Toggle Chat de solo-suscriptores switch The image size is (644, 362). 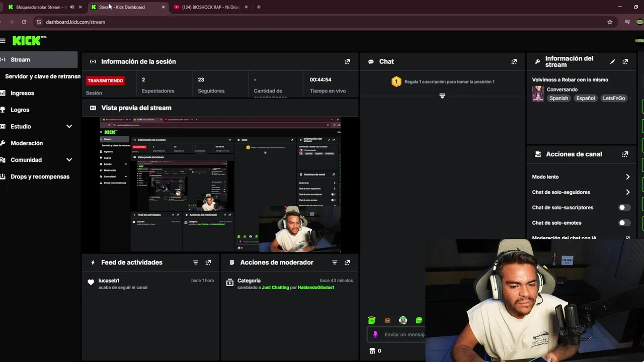(624, 207)
